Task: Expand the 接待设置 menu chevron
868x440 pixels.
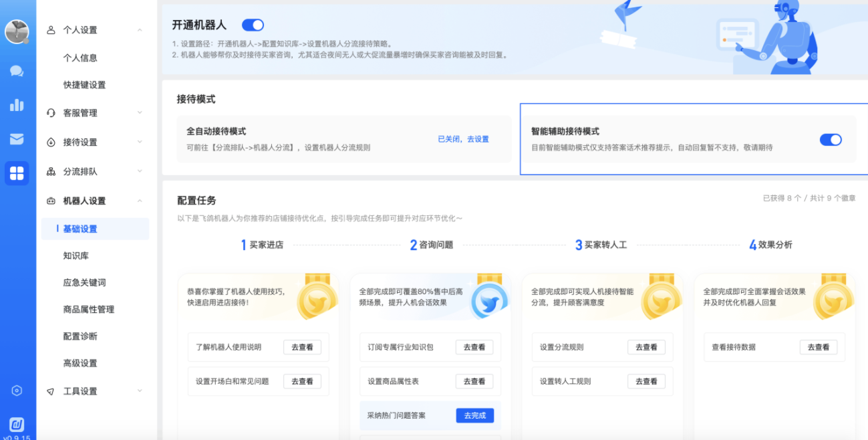Action: point(140,142)
